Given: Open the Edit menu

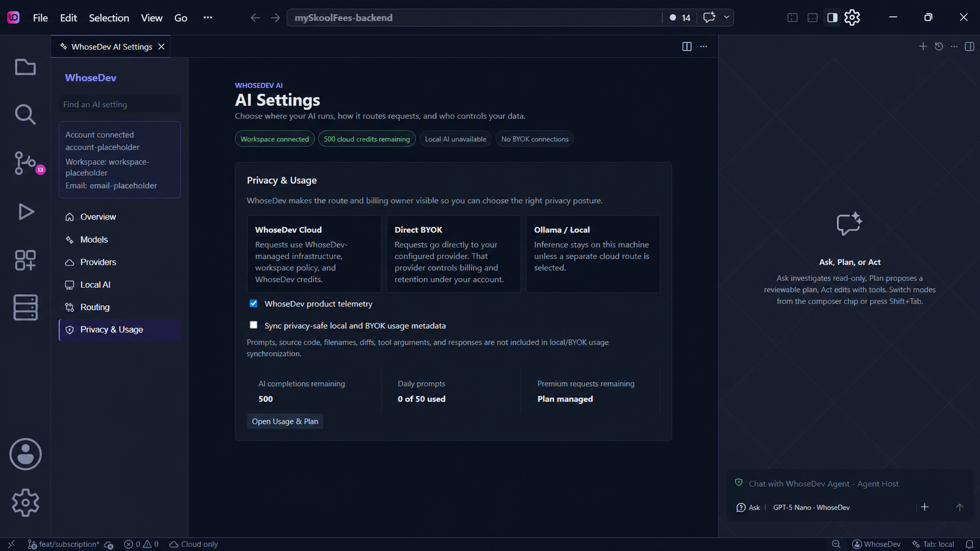Looking at the screenshot, I should point(69,18).
